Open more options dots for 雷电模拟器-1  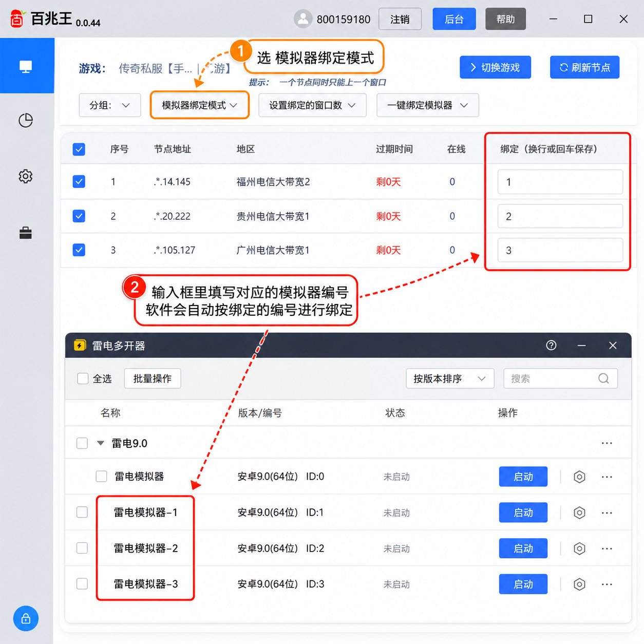pos(607,513)
